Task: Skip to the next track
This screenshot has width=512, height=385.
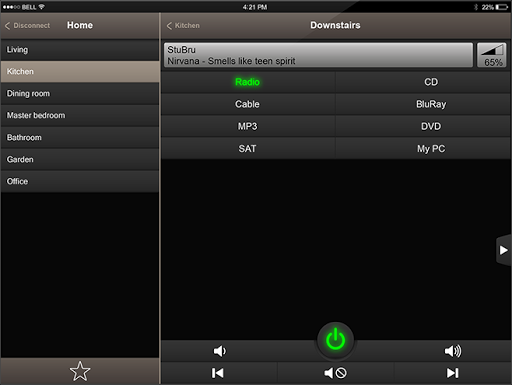Action: [x=453, y=373]
